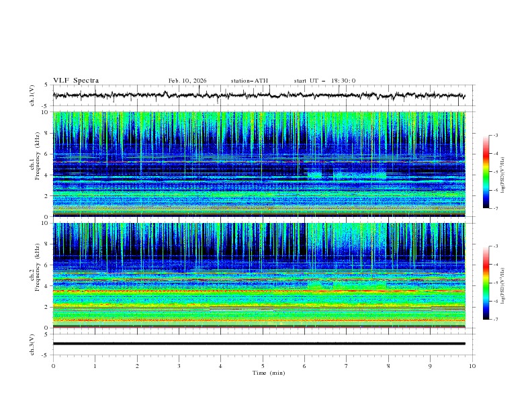532x411 pixels.
Task: Click the ch.1 spectrogram color scale bar
Action: click(x=486, y=171)
